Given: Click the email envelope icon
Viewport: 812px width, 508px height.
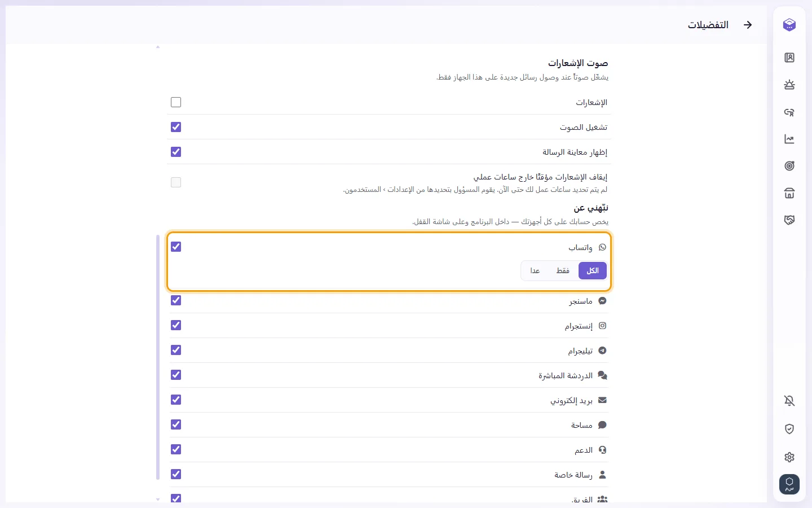Looking at the screenshot, I should [x=602, y=400].
